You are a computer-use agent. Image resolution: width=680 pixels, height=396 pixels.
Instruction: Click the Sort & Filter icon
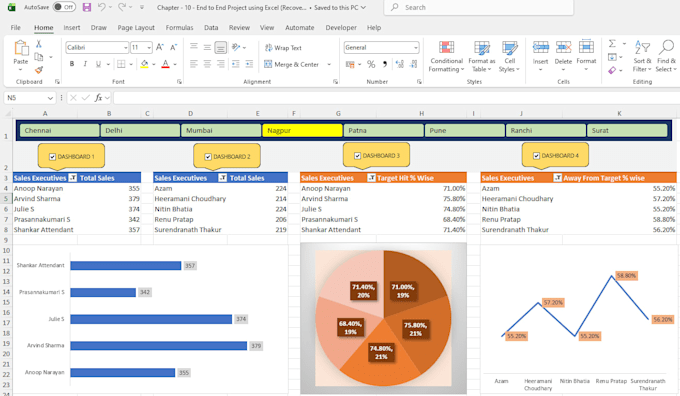pyautogui.click(x=642, y=47)
